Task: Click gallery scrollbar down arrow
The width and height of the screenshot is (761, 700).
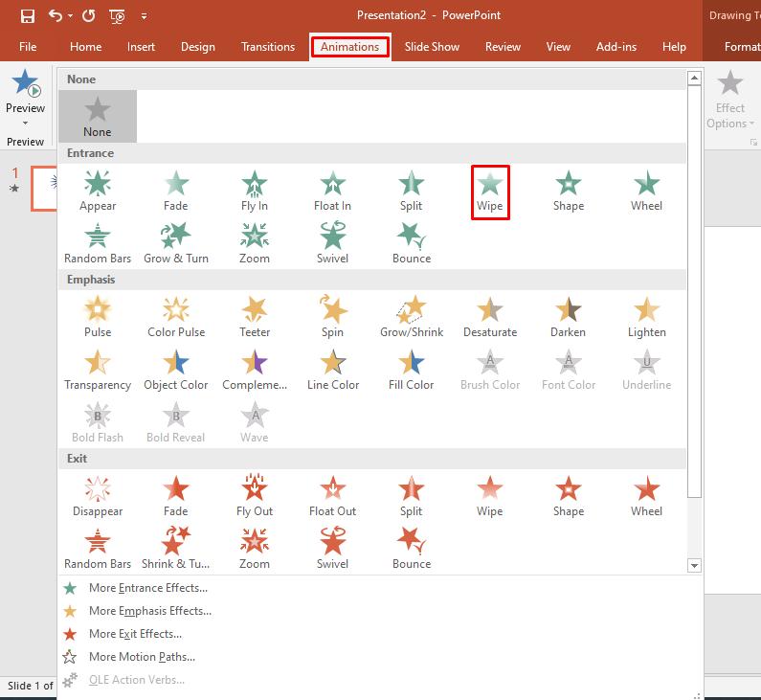Action: 695,566
